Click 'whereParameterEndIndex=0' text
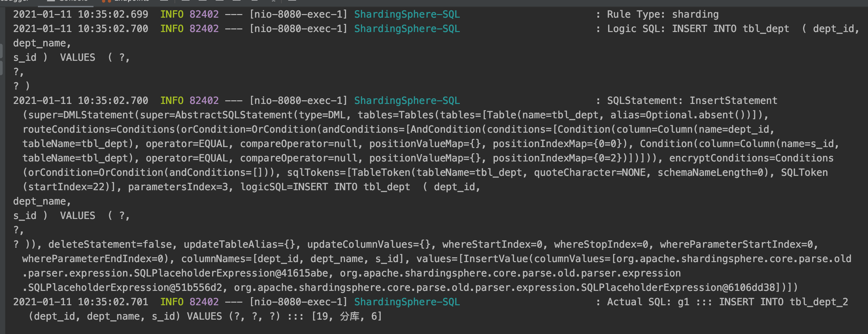Image resolution: width=868 pixels, height=334 pixels. (x=93, y=259)
